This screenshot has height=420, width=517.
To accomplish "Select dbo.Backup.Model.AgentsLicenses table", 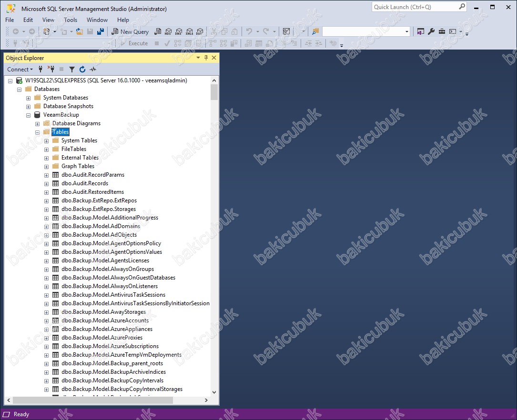I will (105, 260).
